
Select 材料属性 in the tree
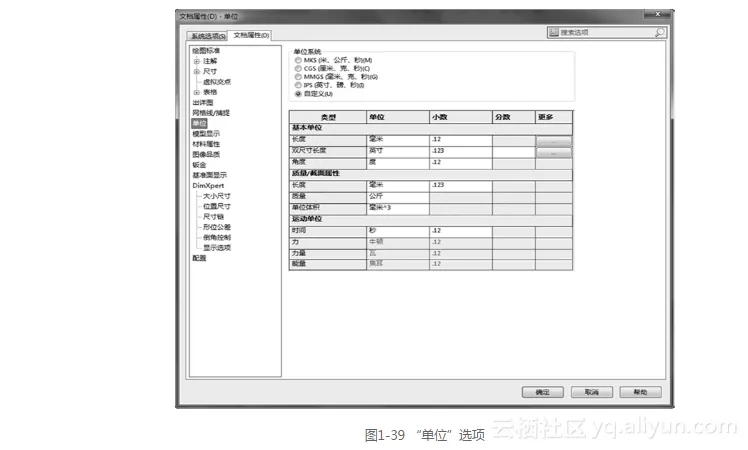[x=206, y=144]
